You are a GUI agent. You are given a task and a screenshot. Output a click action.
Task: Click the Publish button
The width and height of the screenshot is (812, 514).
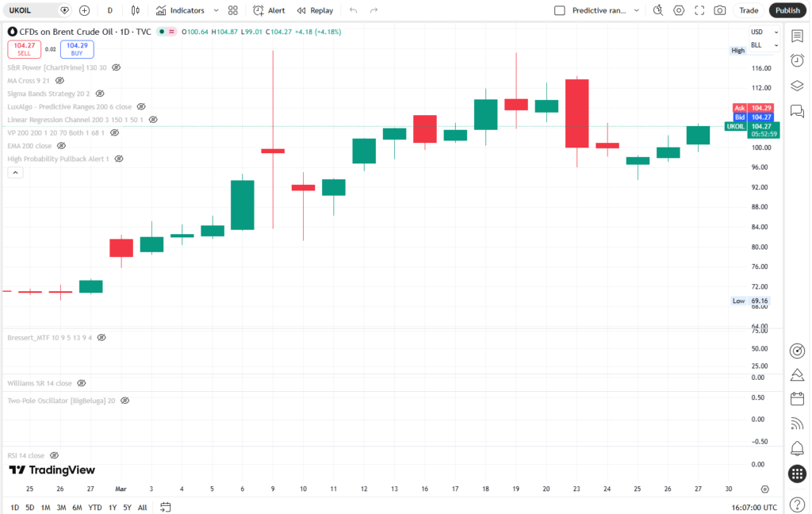click(787, 10)
